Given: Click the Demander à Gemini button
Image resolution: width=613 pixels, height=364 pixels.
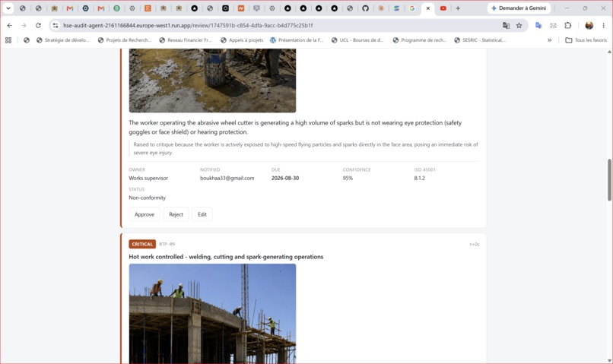Looking at the screenshot, I should [519, 8].
